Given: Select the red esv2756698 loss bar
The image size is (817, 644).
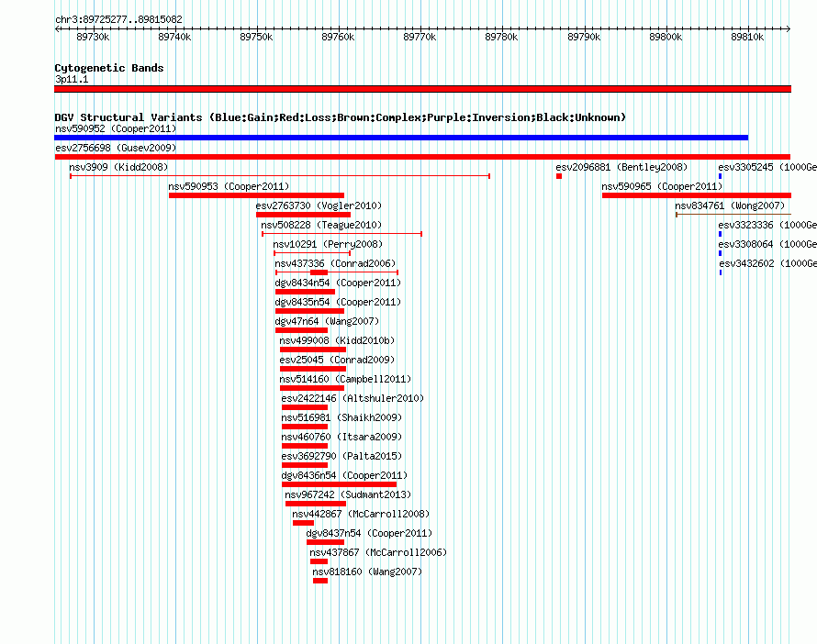Looking at the screenshot, I should pyautogui.click(x=422, y=157).
